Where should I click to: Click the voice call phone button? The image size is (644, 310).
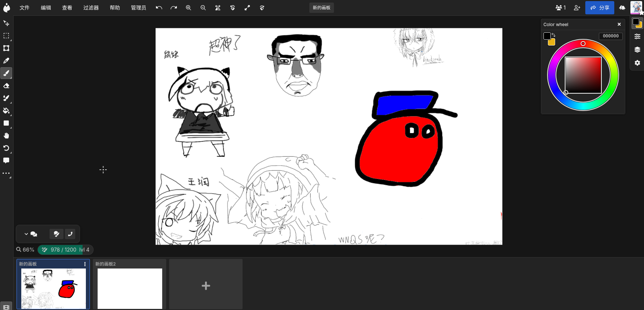point(70,234)
